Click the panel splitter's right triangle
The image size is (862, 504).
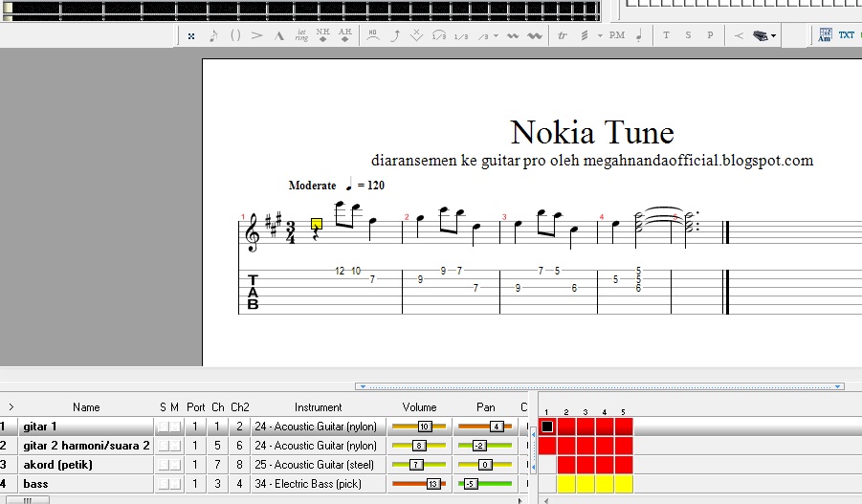[x=838, y=386]
